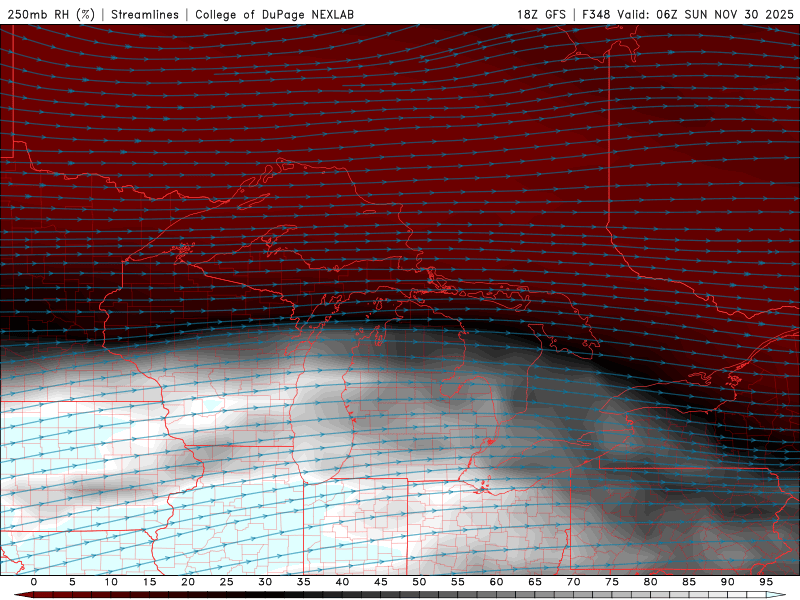Click the "10" color scale label
The height and width of the screenshot is (600, 800).
pos(111,582)
